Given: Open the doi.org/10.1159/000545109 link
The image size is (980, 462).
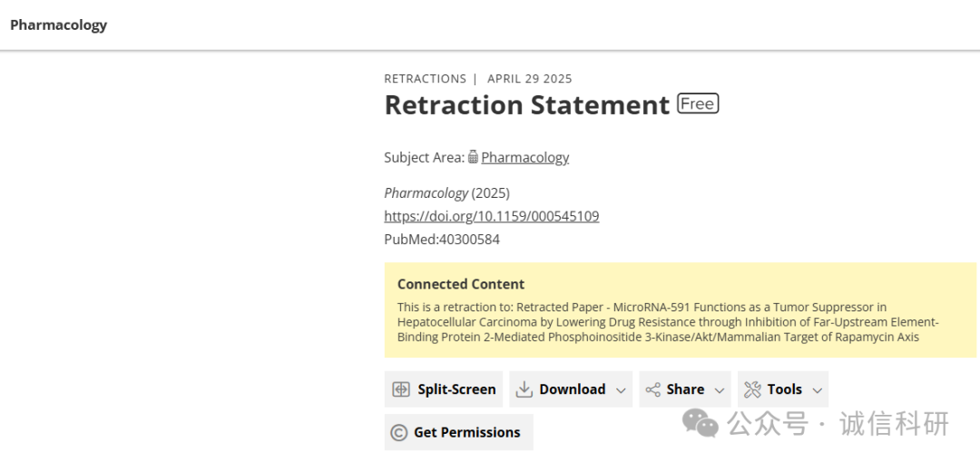Looking at the screenshot, I should click(492, 216).
